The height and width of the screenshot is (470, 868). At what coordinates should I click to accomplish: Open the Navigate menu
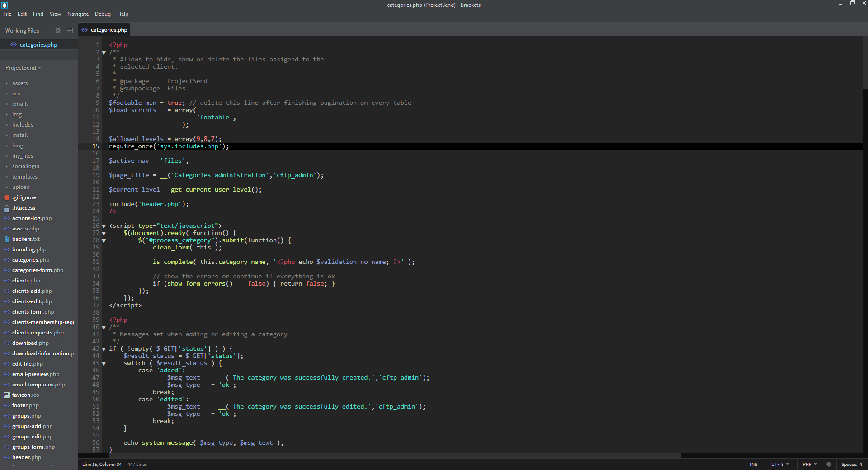click(x=78, y=14)
